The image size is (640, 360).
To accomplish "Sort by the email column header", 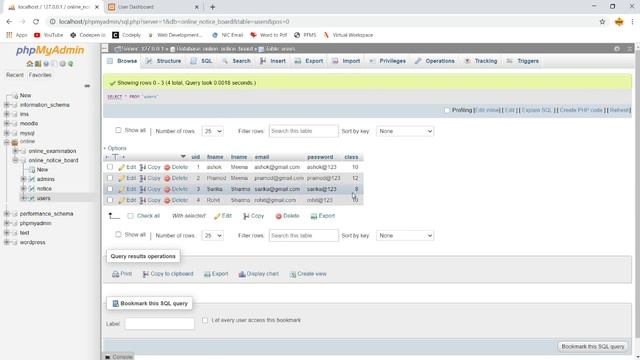I will pos(262,157).
